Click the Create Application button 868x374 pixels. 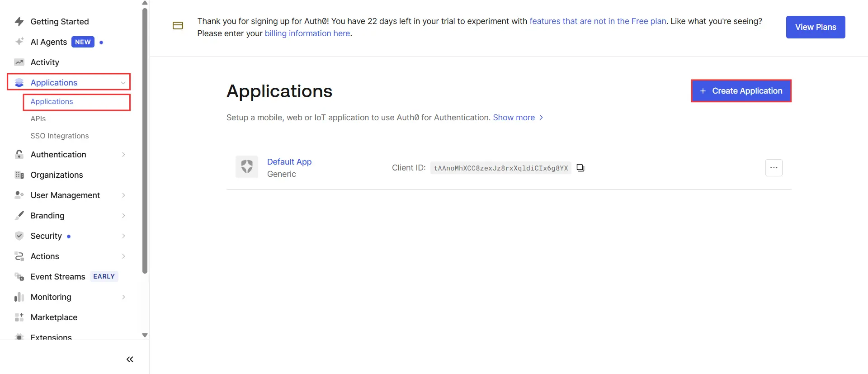pos(741,91)
